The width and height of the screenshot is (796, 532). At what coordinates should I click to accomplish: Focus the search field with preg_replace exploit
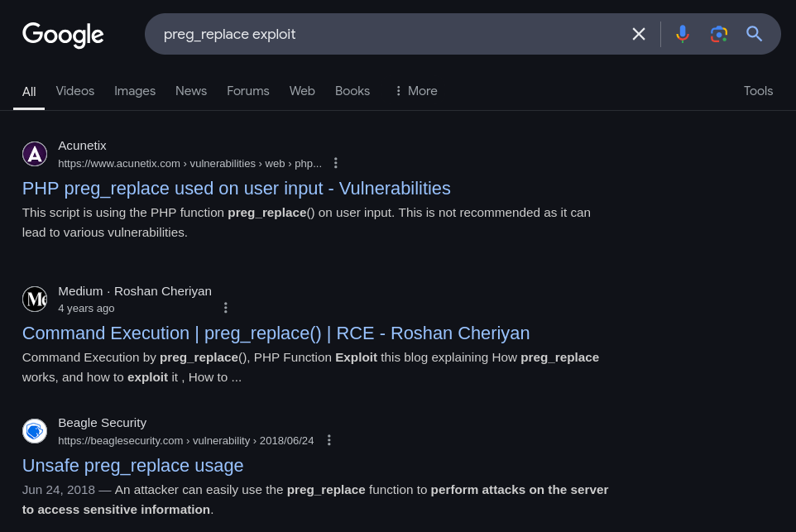pos(391,34)
